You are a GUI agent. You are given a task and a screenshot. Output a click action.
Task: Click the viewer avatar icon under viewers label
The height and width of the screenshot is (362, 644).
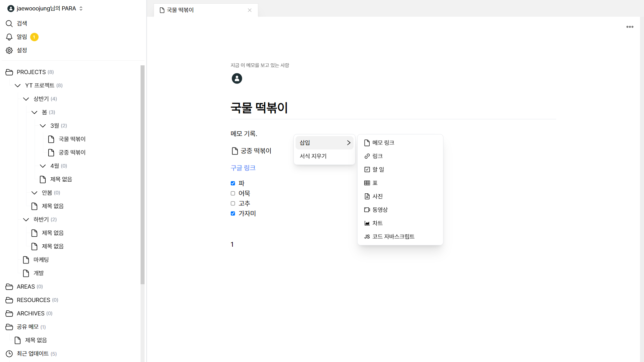click(x=237, y=78)
